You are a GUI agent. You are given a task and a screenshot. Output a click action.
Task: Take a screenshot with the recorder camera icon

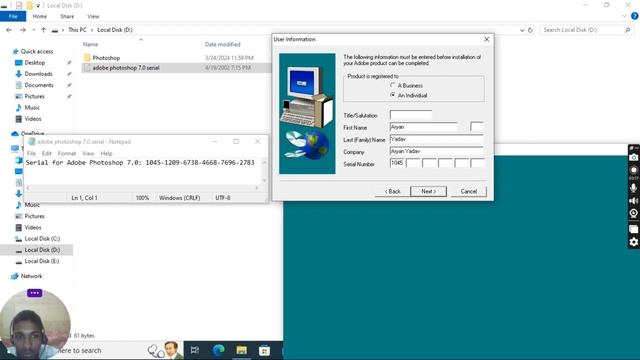tap(633, 158)
